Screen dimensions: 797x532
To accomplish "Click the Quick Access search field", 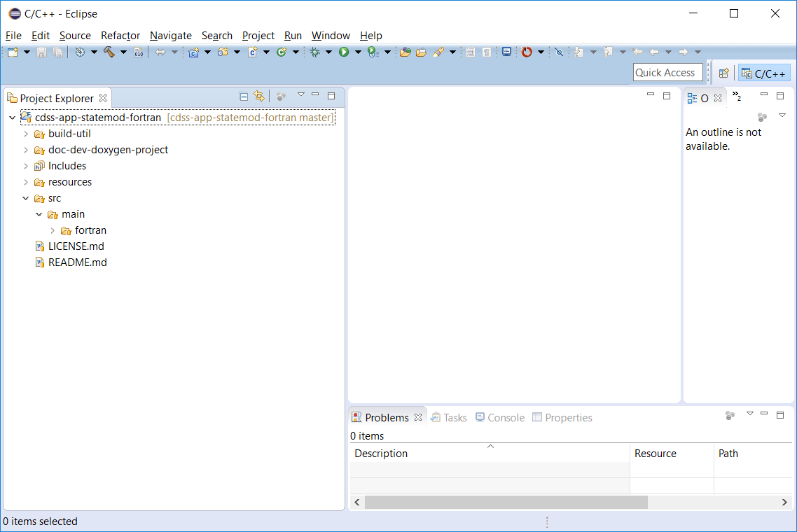I will pos(668,73).
